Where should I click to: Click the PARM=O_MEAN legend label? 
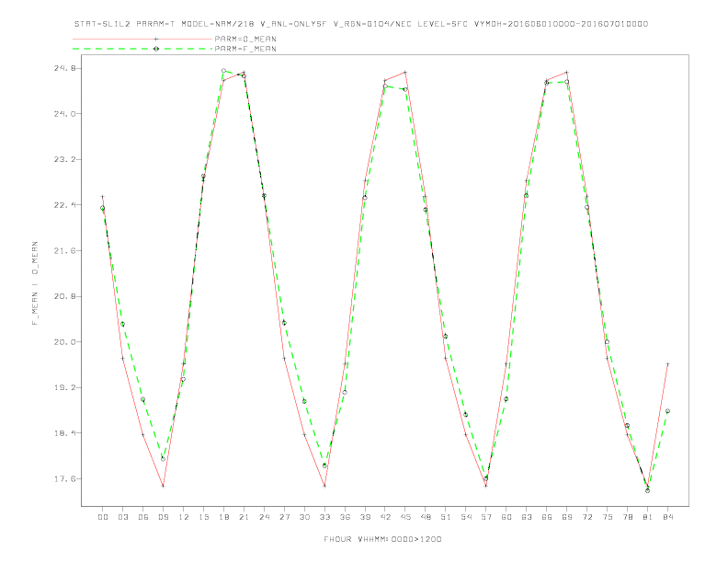point(245,39)
